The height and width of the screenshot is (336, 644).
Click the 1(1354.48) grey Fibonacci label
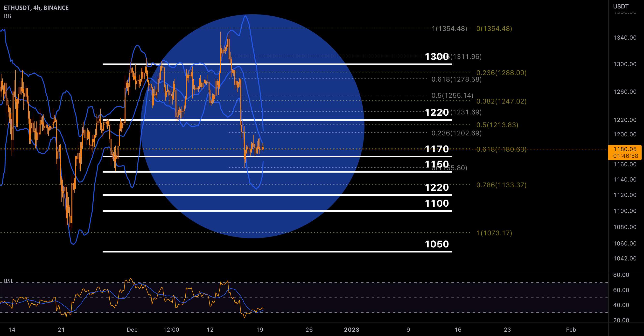click(449, 28)
